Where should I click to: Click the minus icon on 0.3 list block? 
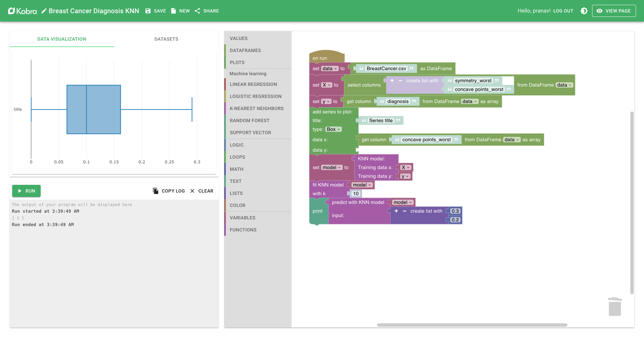(405, 211)
